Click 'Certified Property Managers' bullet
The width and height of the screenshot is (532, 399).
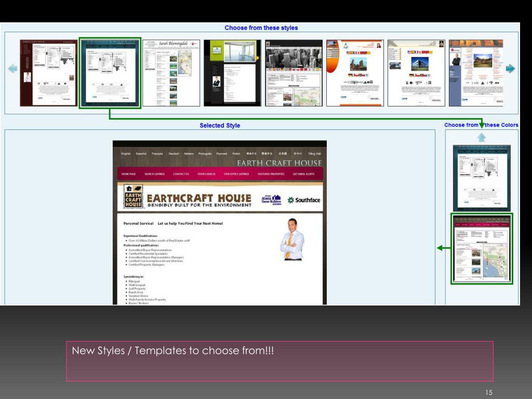(x=146, y=264)
